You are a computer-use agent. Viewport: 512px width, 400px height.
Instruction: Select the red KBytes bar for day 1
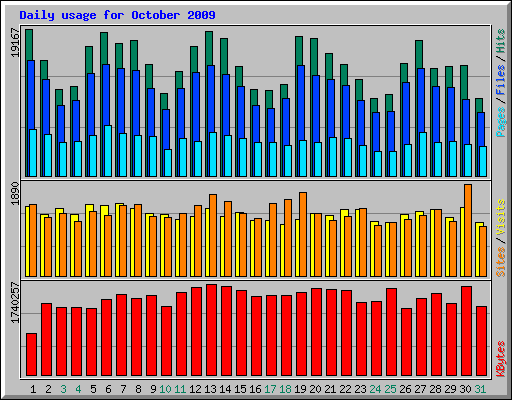(31, 355)
